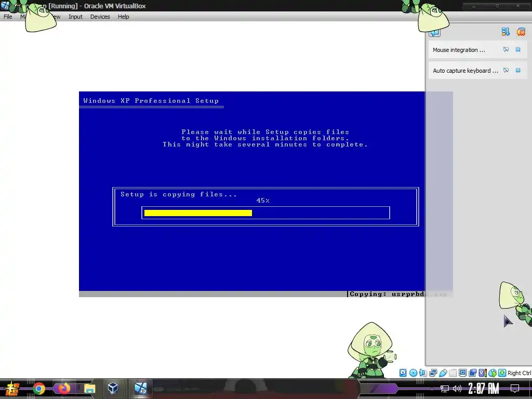This screenshot has width=532, height=399.
Task: Click the network adapters status icon
Action: 433,373
